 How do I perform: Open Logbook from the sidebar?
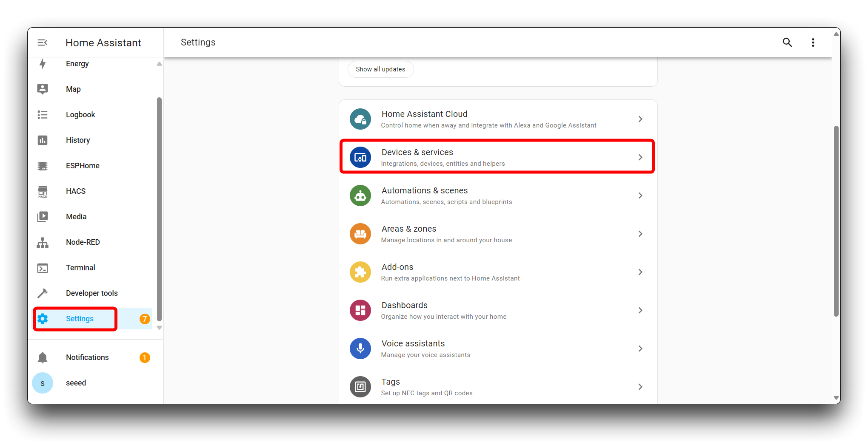[x=93, y=115]
